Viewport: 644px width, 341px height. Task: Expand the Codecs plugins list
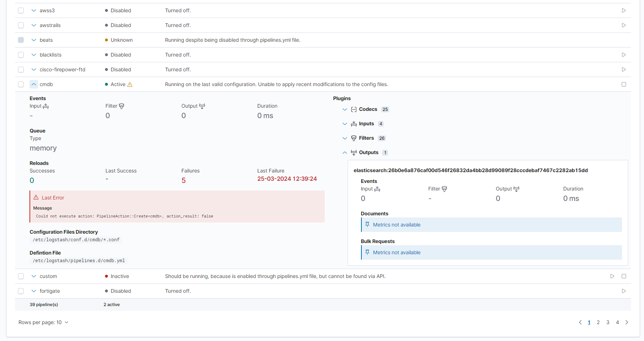(x=345, y=109)
